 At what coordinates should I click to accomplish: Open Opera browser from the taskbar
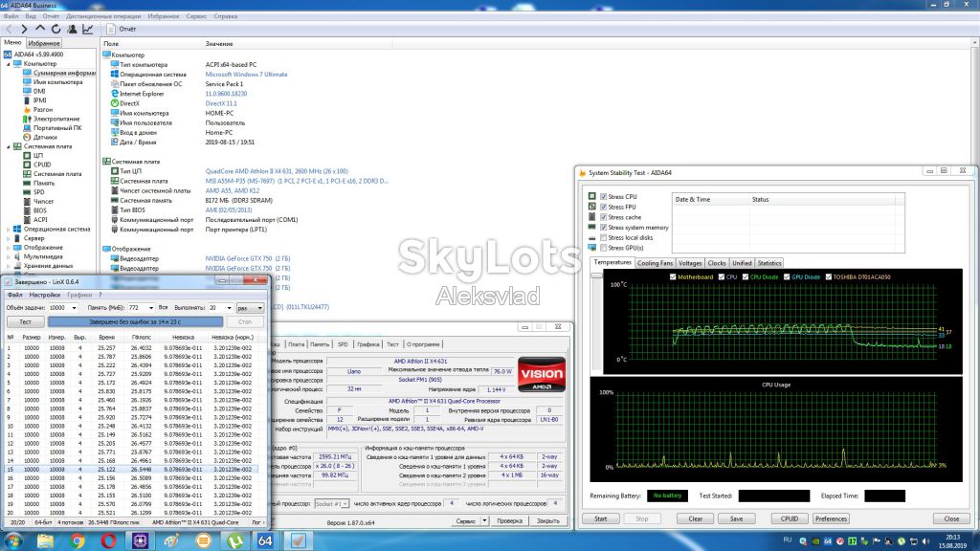pyautogui.click(x=109, y=540)
